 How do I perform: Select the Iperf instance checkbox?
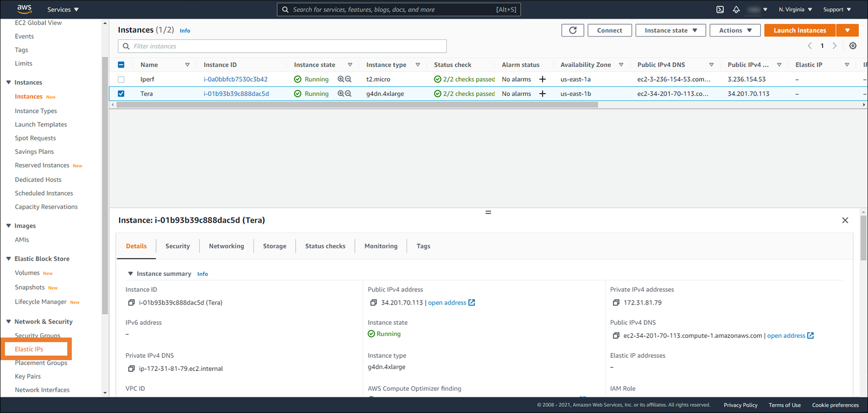click(x=121, y=79)
